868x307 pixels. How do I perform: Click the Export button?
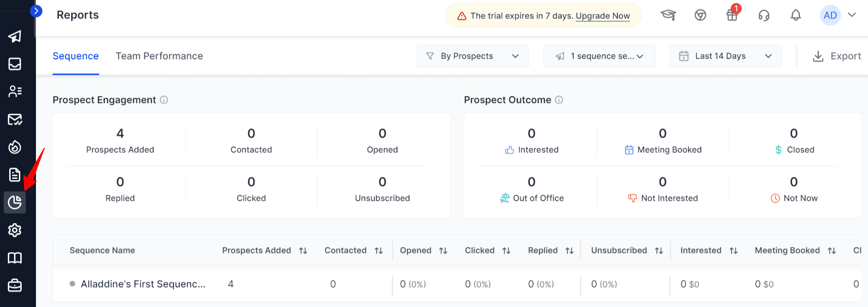[836, 56]
